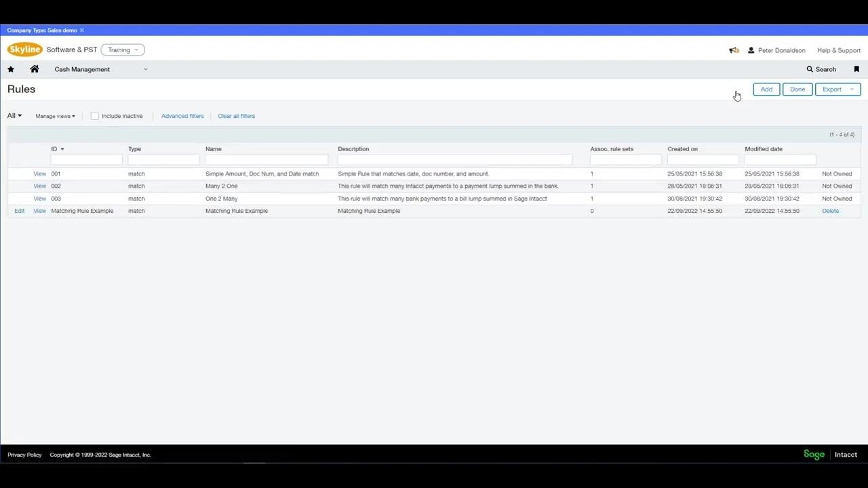Click the Add button
Image resolution: width=868 pixels, height=488 pixels.
click(766, 89)
